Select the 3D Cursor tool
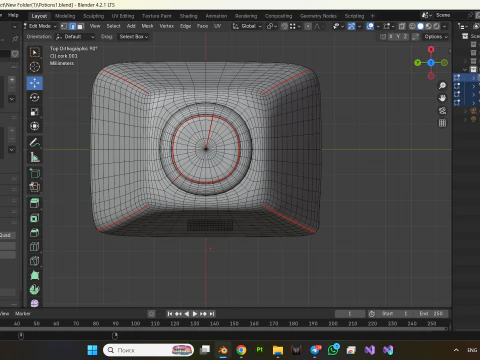 coord(35,67)
